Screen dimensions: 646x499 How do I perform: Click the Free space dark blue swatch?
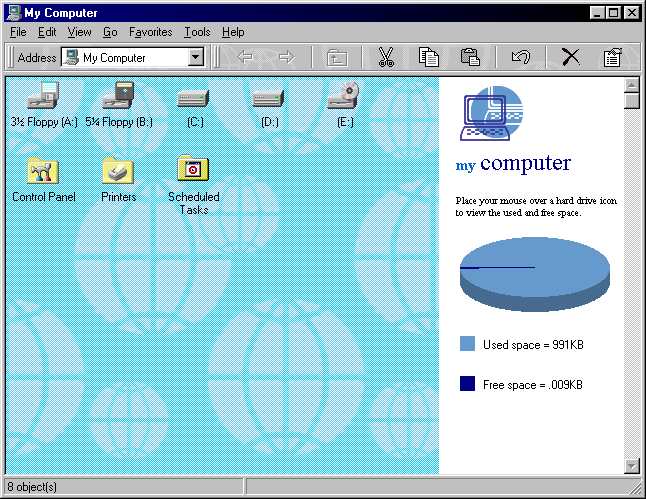[467, 383]
